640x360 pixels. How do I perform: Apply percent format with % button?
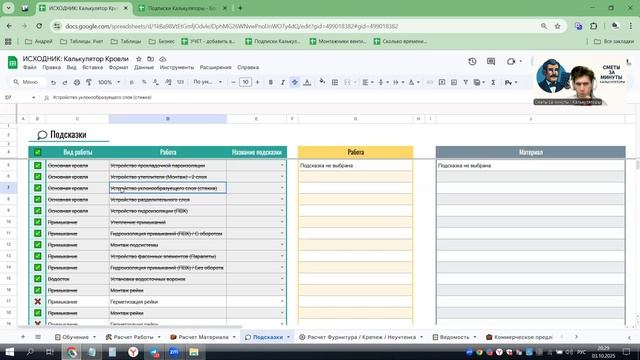144,82
